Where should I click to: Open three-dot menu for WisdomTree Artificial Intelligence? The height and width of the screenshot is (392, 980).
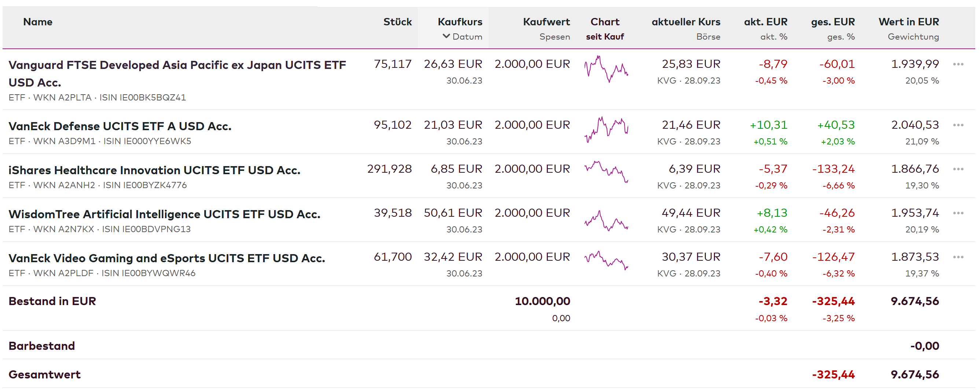point(958,213)
